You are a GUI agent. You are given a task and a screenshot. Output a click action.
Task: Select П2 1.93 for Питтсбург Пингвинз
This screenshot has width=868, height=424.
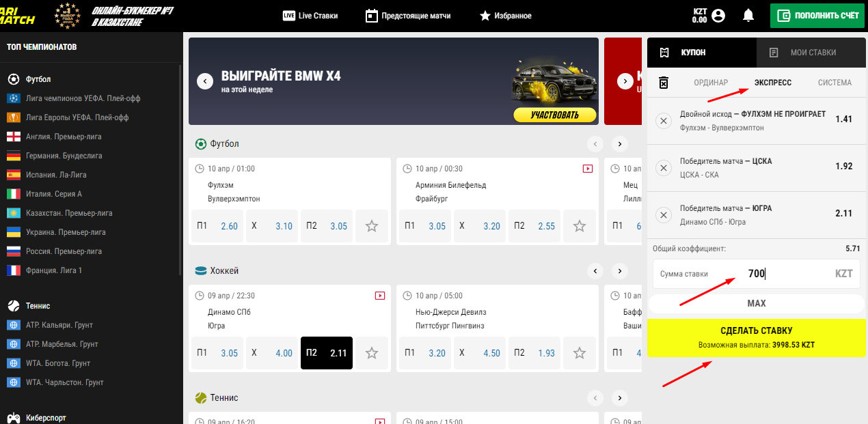point(534,353)
